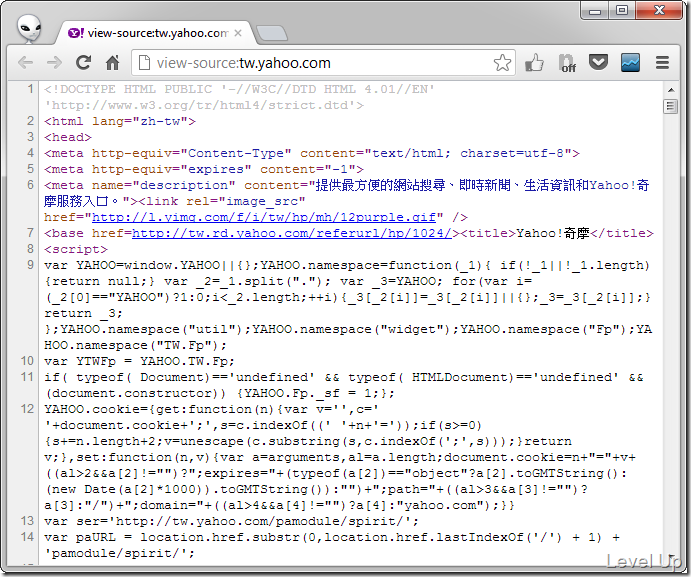
Task: Click the charset=utf-8 attribute text
Action: pyautogui.click(x=515, y=153)
